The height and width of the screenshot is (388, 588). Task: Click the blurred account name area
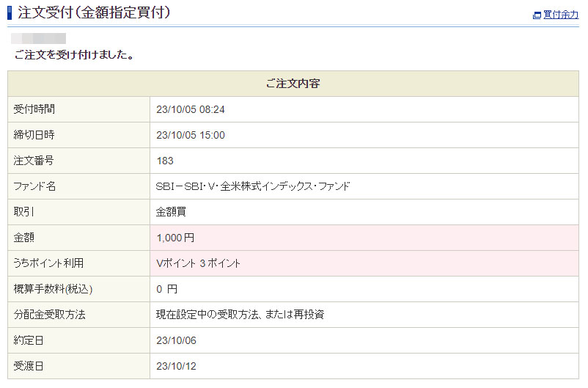[39, 38]
